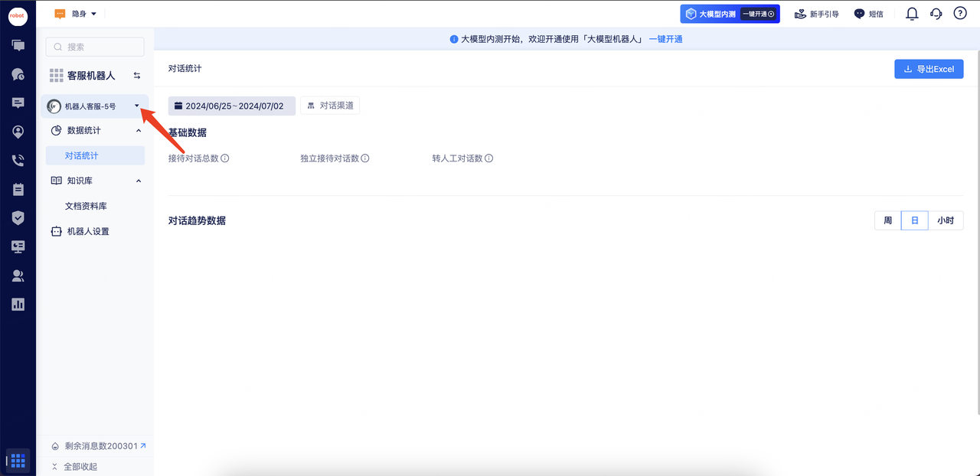The width and height of the screenshot is (980, 476).
Task: Click the headset support icon
Action: coord(936,14)
